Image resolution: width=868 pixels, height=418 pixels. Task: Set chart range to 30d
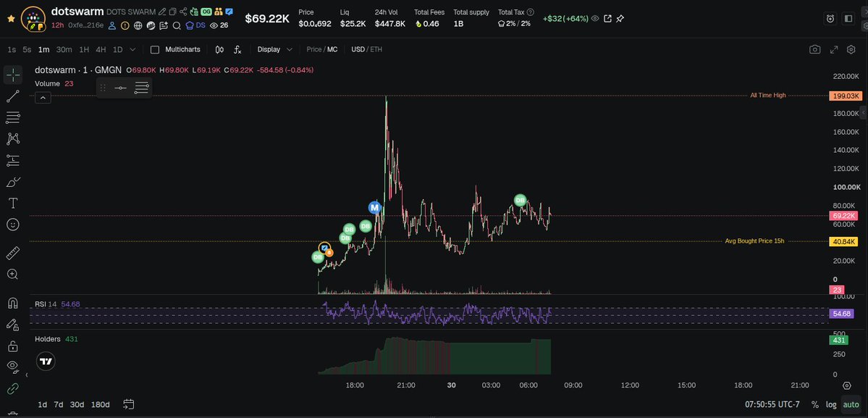coord(77,404)
